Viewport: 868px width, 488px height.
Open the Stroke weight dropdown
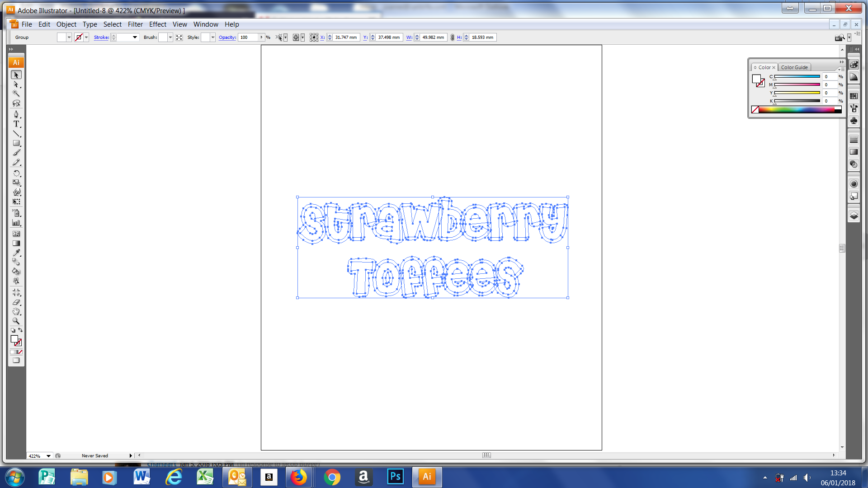tap(135, 38)
